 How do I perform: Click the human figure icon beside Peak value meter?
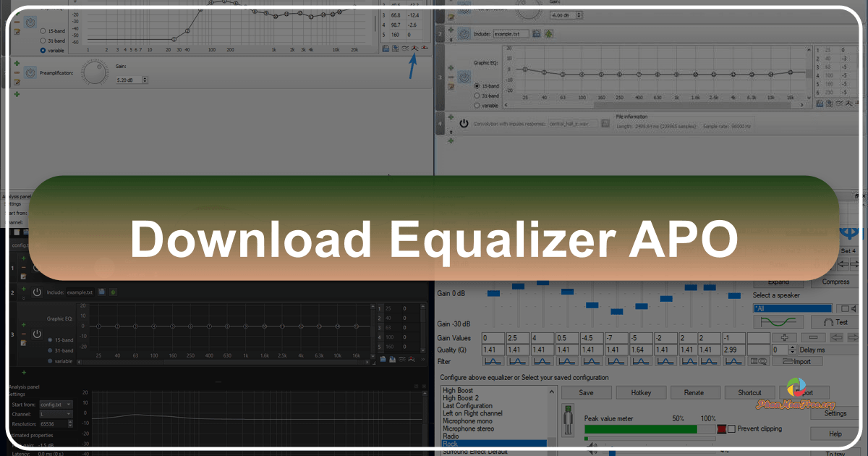pos(568,420)
